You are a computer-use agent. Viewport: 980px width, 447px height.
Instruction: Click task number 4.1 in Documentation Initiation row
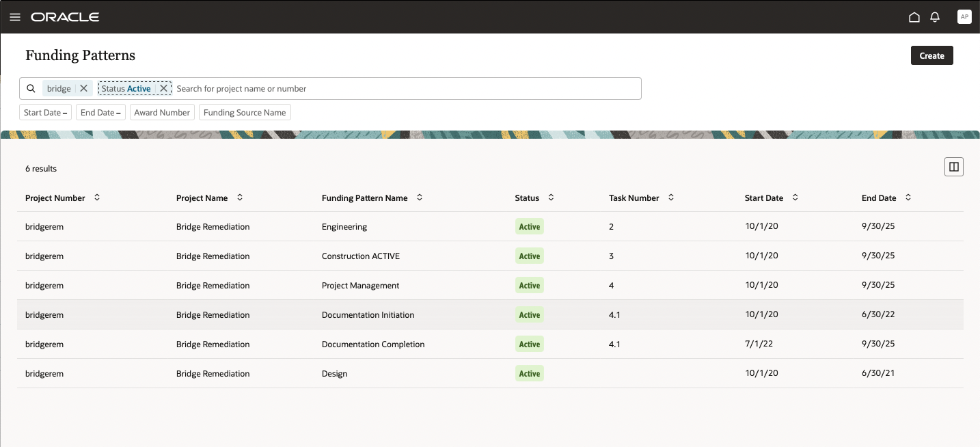614,314
